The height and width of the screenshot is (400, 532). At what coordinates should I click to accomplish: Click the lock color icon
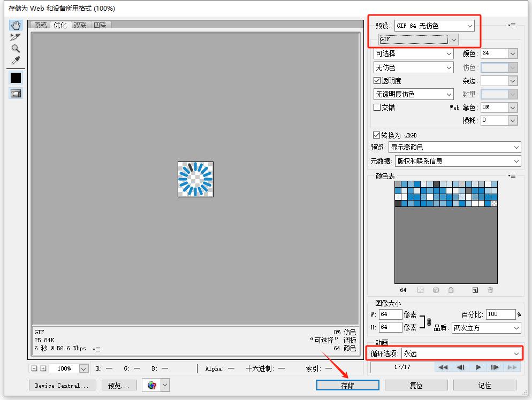coord(451,290)
